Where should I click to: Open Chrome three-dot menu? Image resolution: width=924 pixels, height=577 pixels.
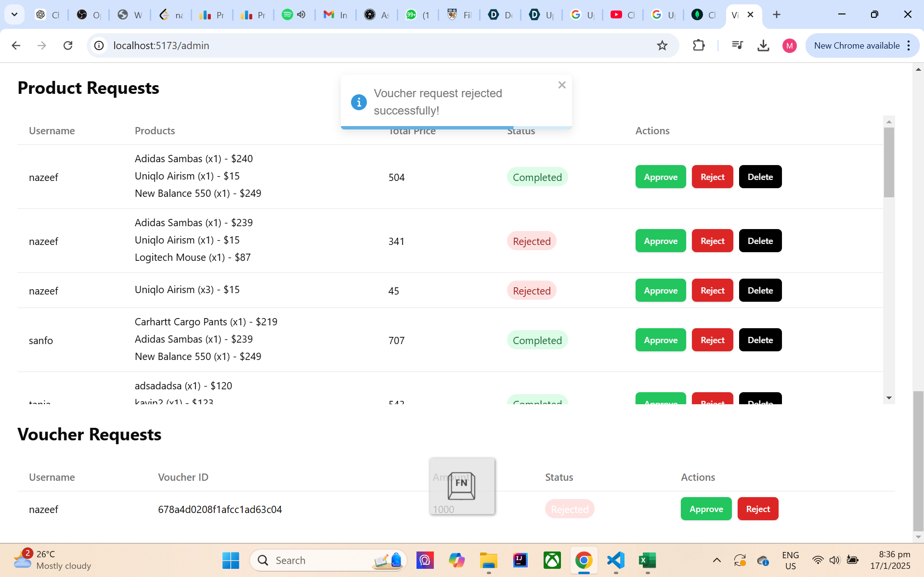[909, 46]
